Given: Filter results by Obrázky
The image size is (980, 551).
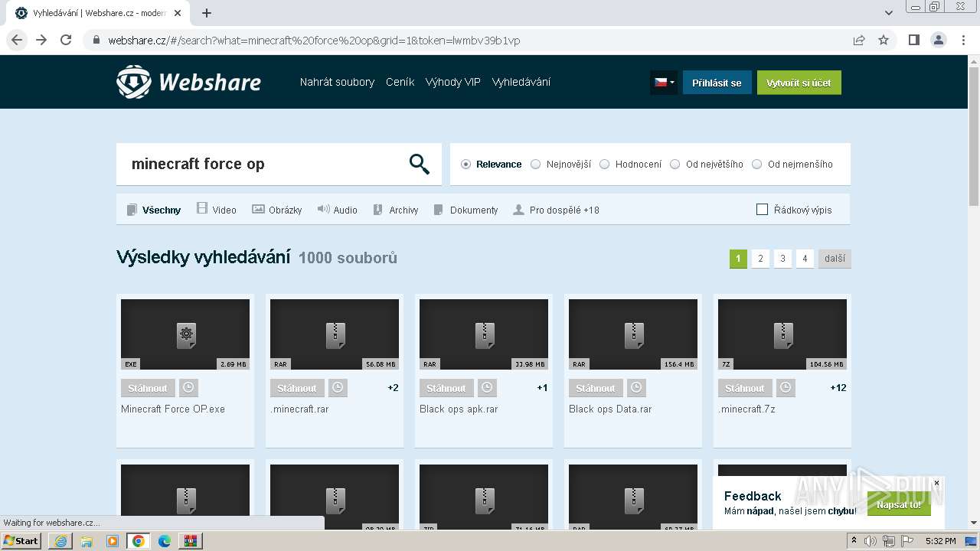Looking at the screenshot, I should (276, 210).
